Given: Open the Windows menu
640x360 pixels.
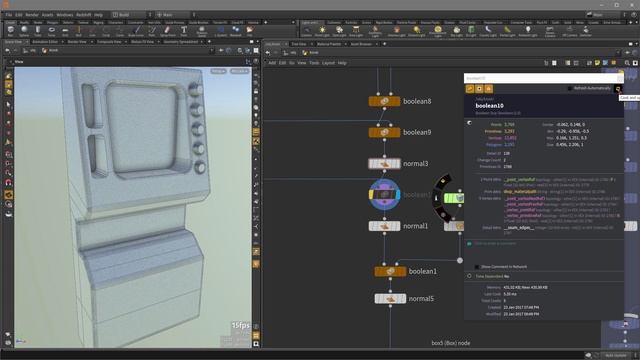Looking at the screenshot, I should pos(64,15).
